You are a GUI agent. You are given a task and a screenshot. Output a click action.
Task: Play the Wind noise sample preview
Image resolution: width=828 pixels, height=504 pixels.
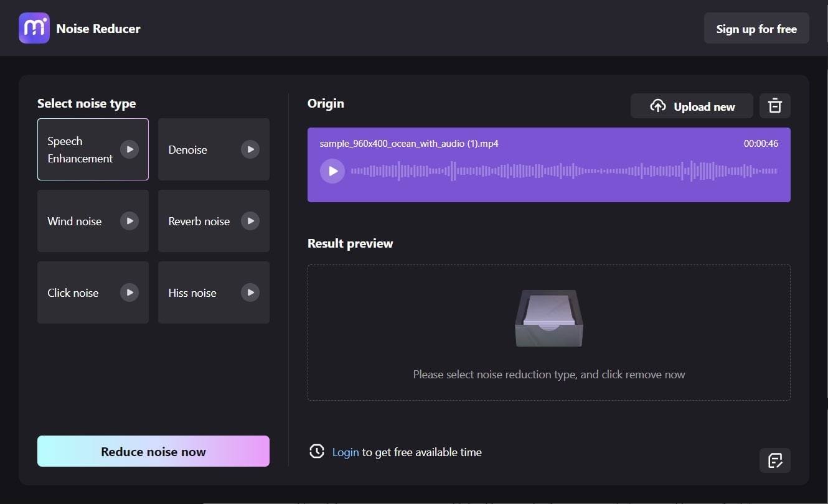point(129,221)
